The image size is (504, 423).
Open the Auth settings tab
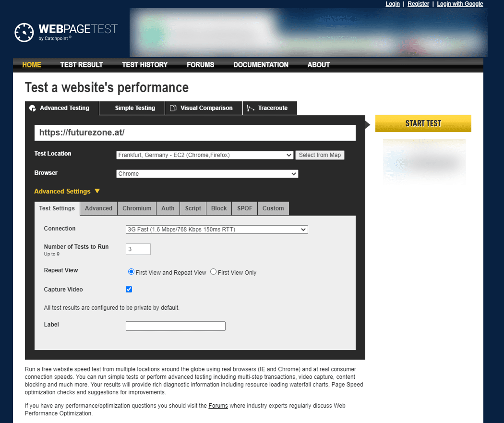[x=168, y=208]
